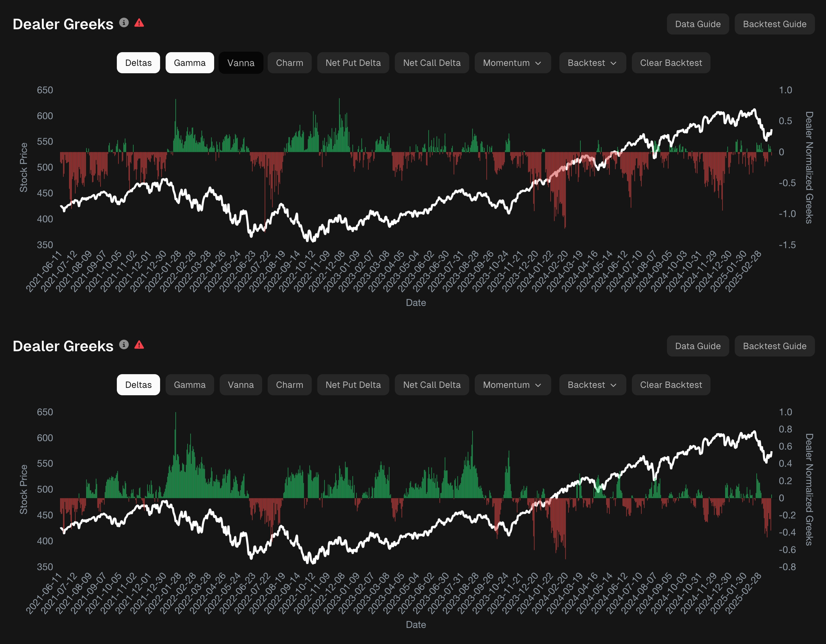The width and height of the screenshot is (826, 644).
Task: Toggle off Gamma in the top chart
Action: pyautogui.click(x=189, y=63)
